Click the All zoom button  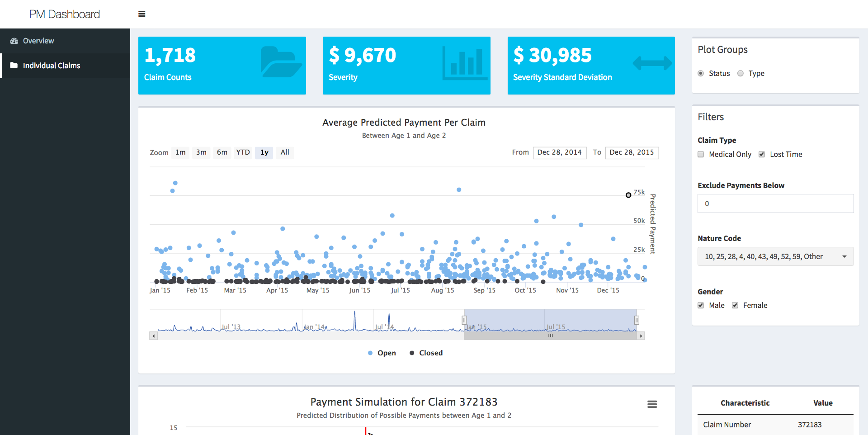click(285, 152)
